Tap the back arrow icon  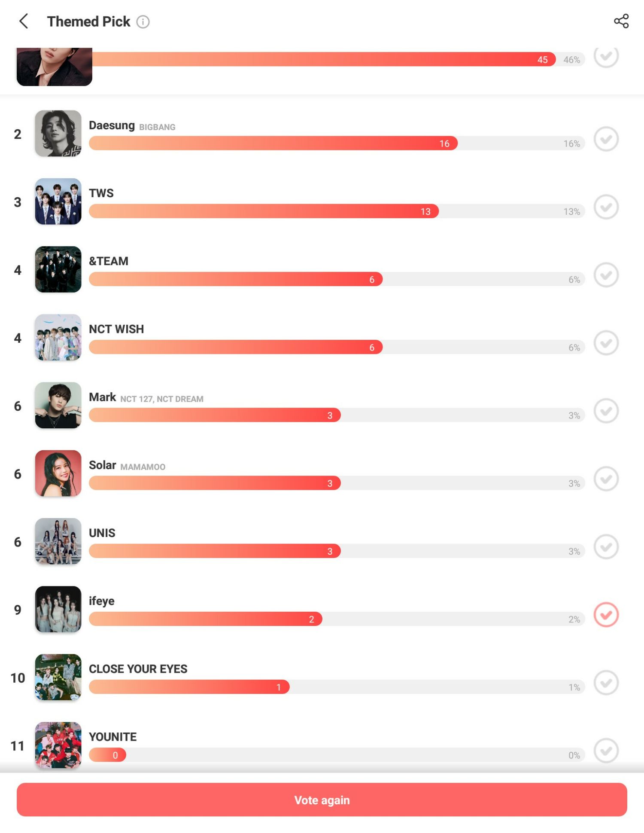point(24,21)
